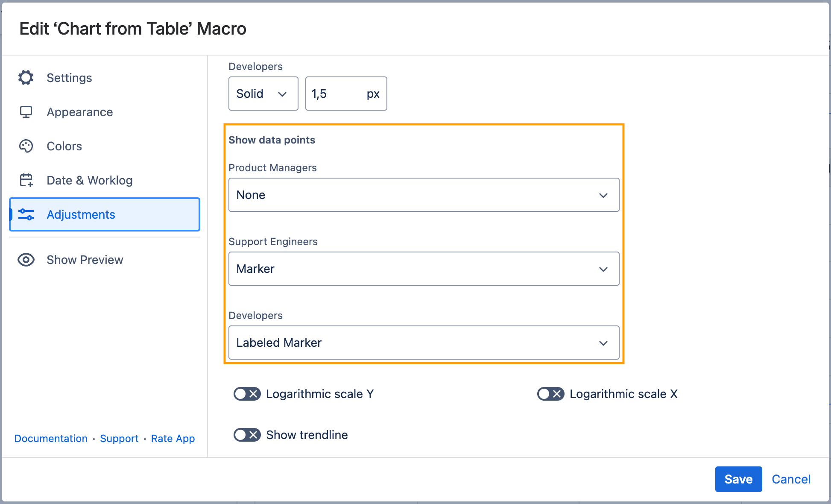This screenshot has height=504, width=831.
Task: Click the Date & Worklog calendar icon
Action: tap(26, 180)
